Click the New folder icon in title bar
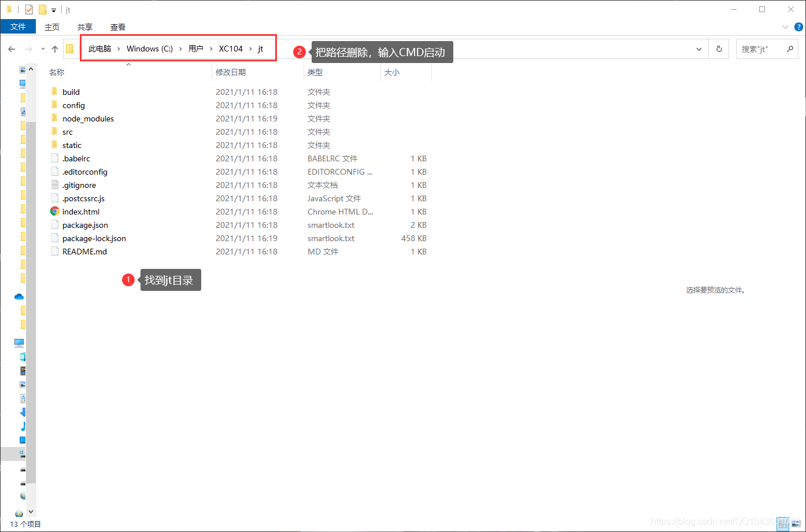The height and width of the screenshot is (532, 806). pyautogui.click(x=42, y=9)
